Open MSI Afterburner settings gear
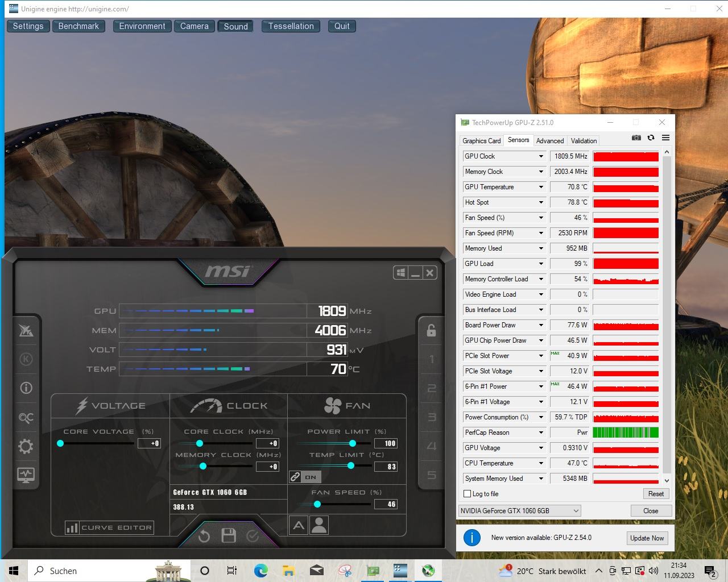 click(x=26, y=446)
